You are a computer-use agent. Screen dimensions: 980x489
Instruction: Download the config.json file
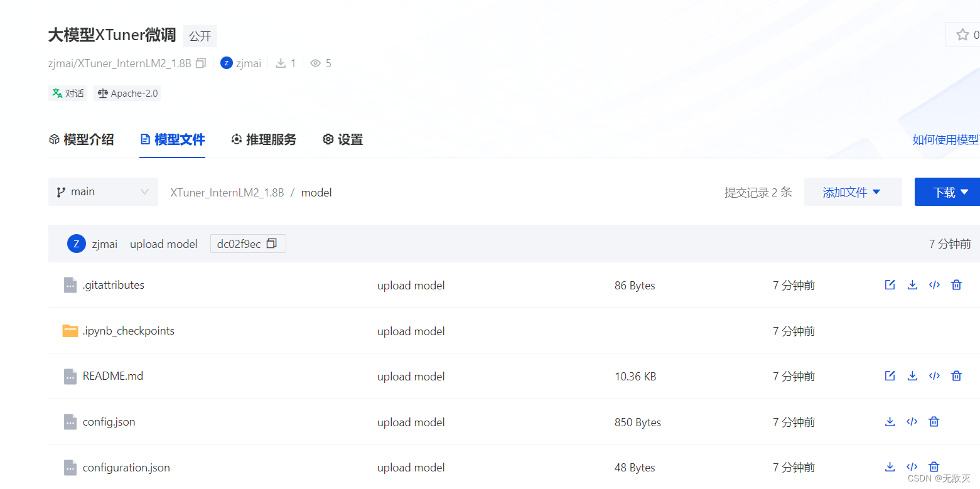[890, 422]
